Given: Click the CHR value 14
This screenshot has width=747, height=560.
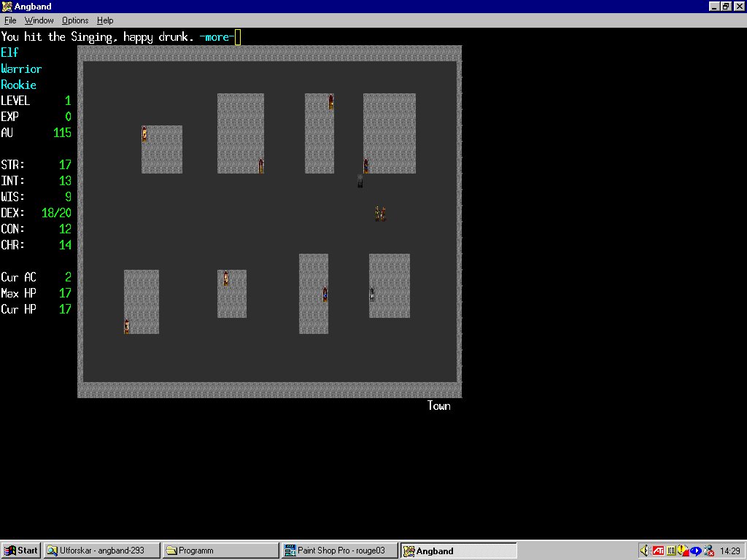Looking at the screenshot, I should (65, 245).
